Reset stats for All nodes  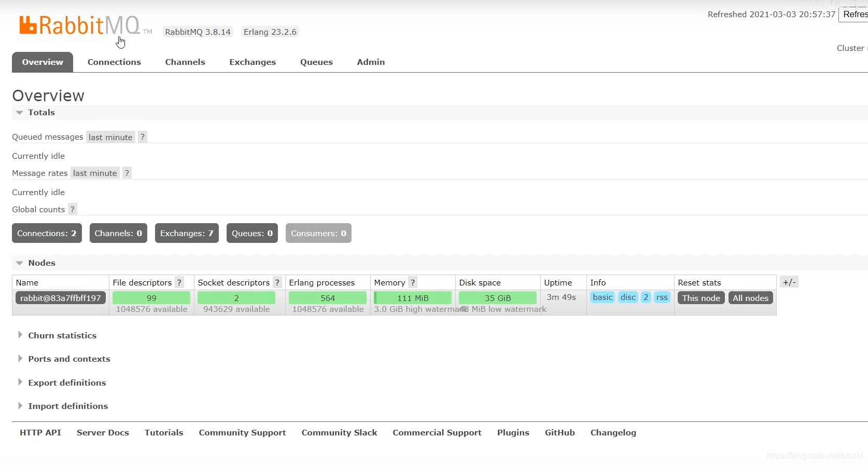coord(750,298)
